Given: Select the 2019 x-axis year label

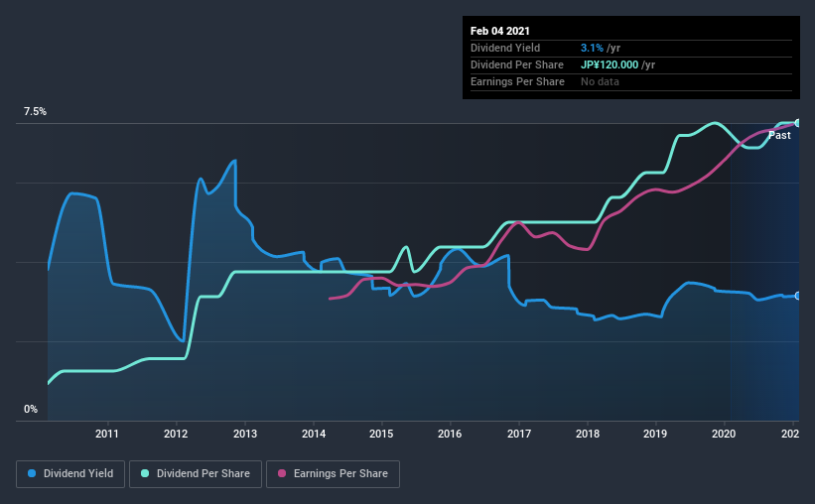Looking at the screenshot, I should [655, 434].
